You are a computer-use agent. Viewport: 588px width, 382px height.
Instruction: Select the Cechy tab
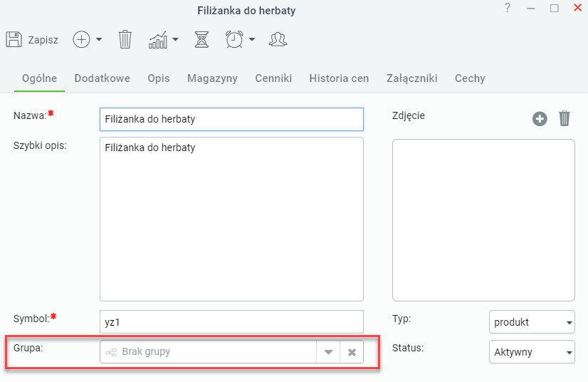tap(470, 78)
